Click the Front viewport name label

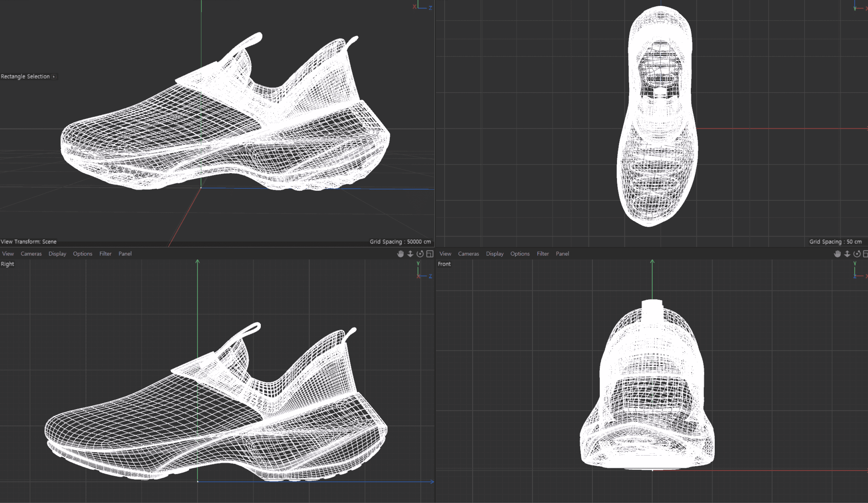(444, 264)
